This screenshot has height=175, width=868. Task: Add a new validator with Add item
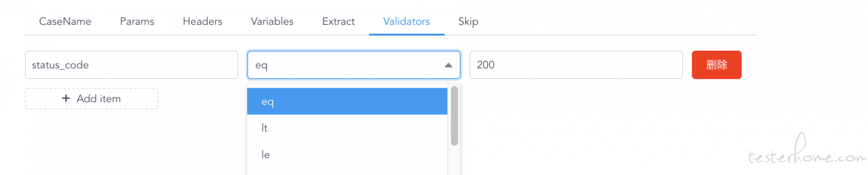coord(91,99)
